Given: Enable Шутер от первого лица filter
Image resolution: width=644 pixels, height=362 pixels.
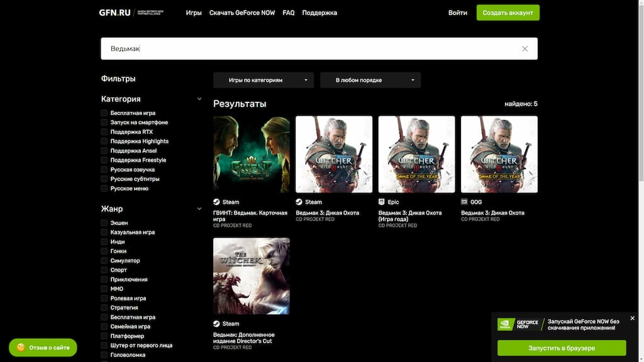Looking at the screenshot, I should click(104, 346).
